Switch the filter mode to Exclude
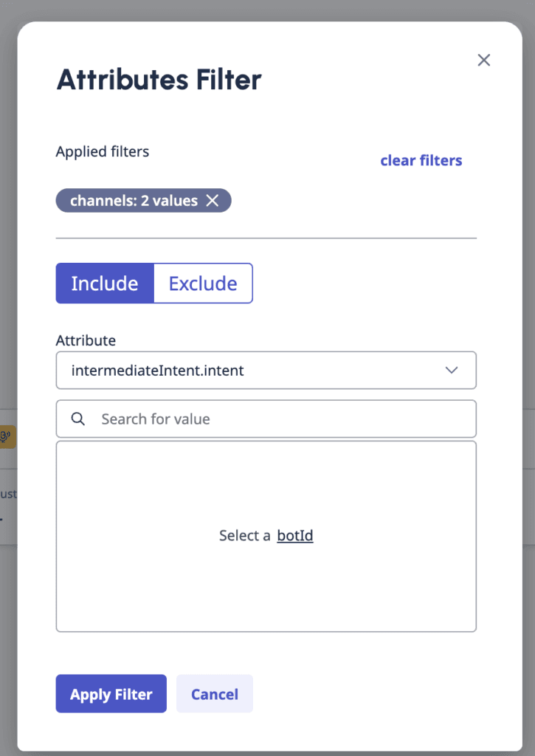The image size is (535, 756). [x=202, y=283]
